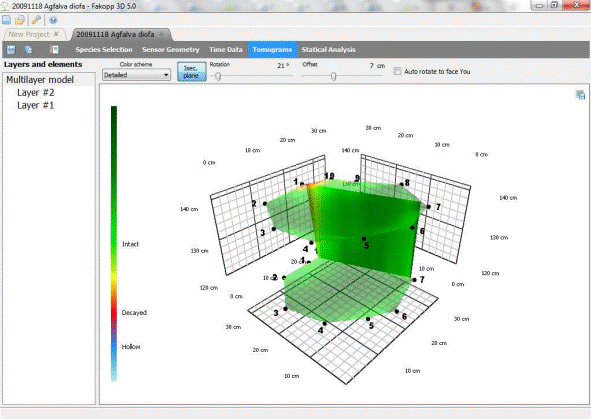Open the Color scheme Detailed dropdown
The width and height of the screenshot is (591, 419).
click(136, 75)
